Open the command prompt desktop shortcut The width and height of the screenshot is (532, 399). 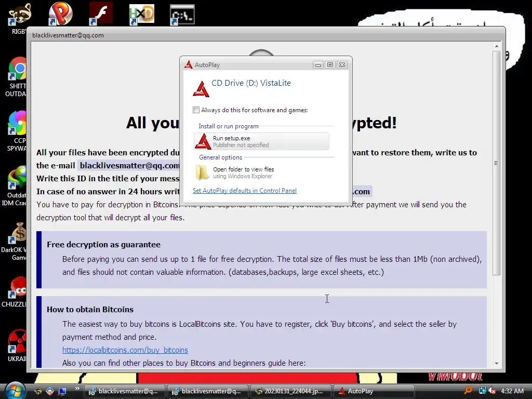182,15
